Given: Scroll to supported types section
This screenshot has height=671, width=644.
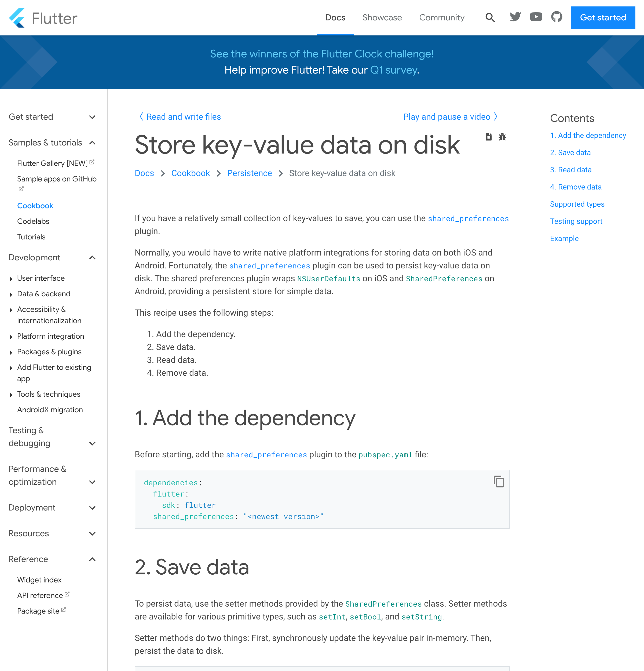Looking at the screenshot, I should pyautogui.click(x=577, y=204).
